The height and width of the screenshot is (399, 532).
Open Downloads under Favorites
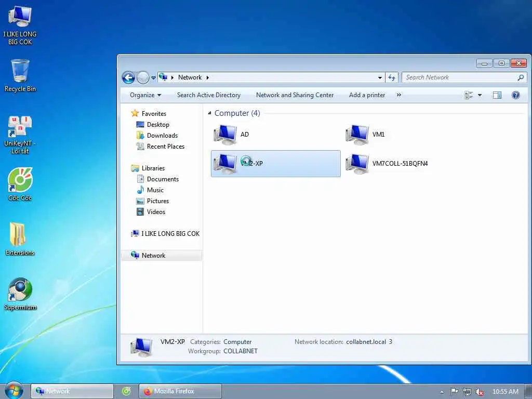point(162,136)
